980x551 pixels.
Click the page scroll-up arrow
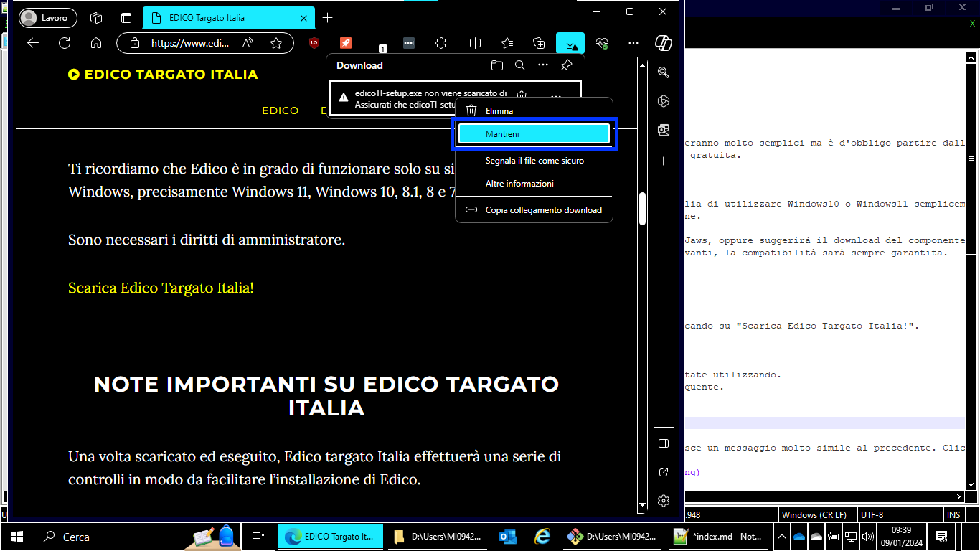[643, 66]
